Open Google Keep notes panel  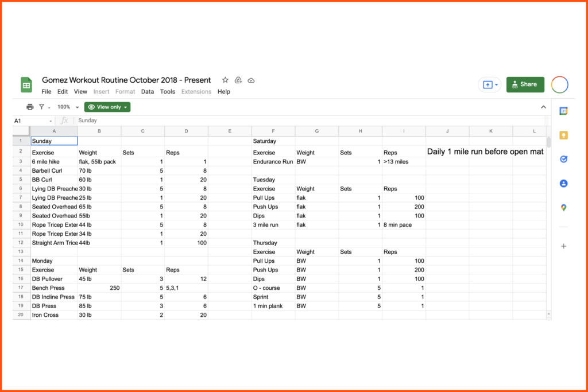tap(563, 135)
